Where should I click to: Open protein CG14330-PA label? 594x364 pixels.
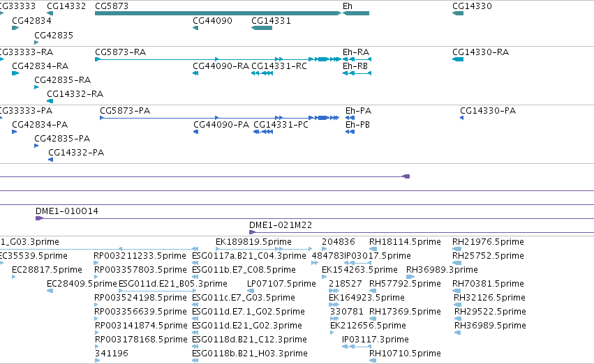click(488, 111)
